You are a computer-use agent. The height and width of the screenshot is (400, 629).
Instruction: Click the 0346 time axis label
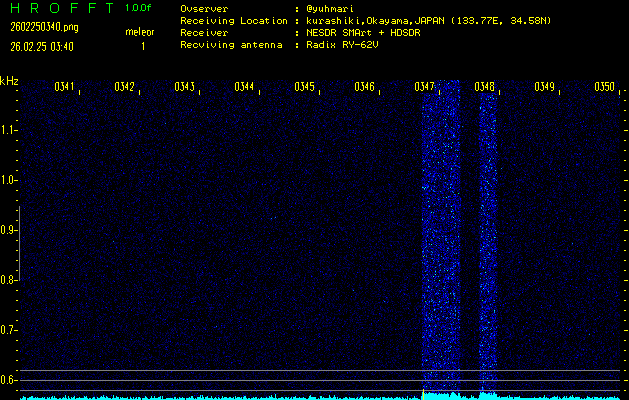[364, 86]
